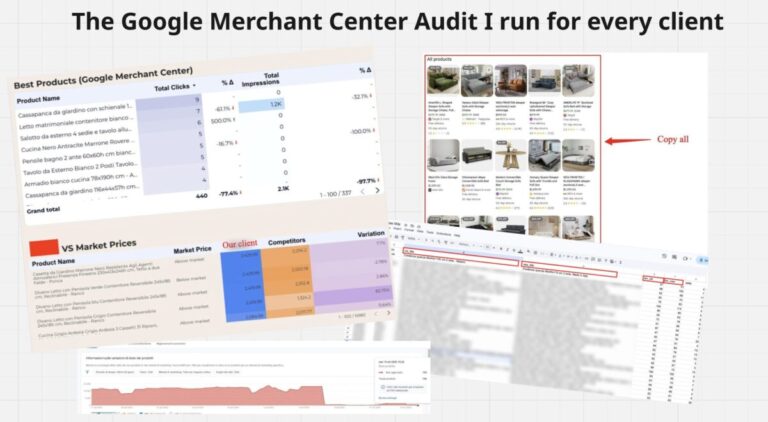Click Market Price column header
768x422 pixels.
tap(192, 250)
